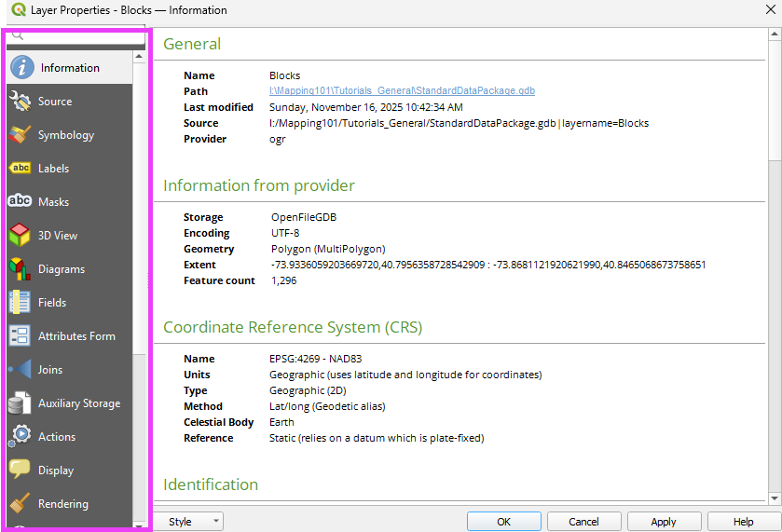Open Source settings via wrench icon
The image size is (782, 532).
20,102
